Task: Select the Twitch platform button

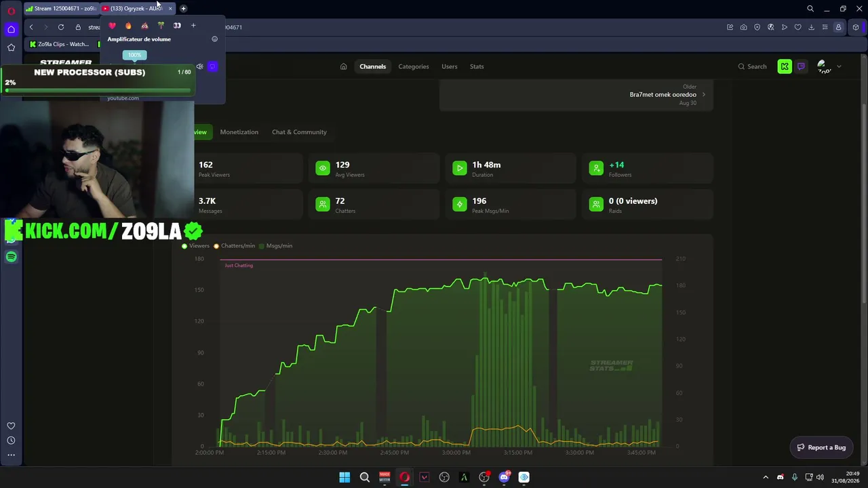Action: [x=801, y=66]
